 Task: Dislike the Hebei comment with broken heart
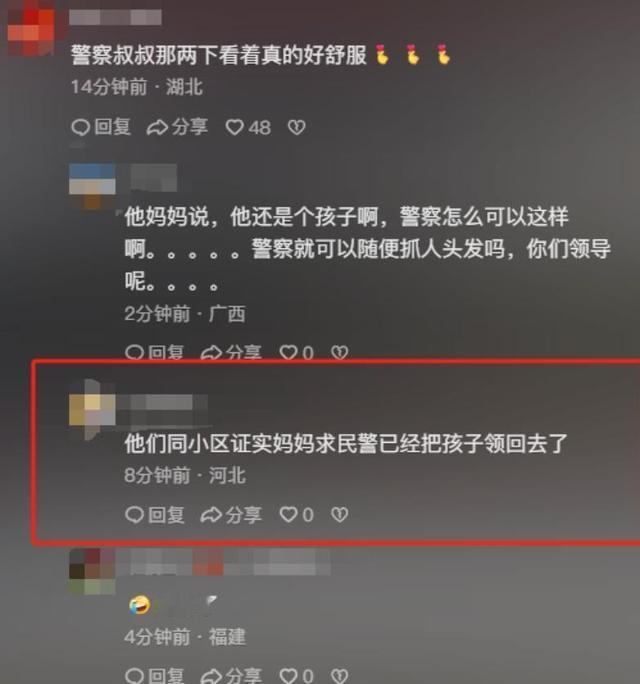pos(339,515)
